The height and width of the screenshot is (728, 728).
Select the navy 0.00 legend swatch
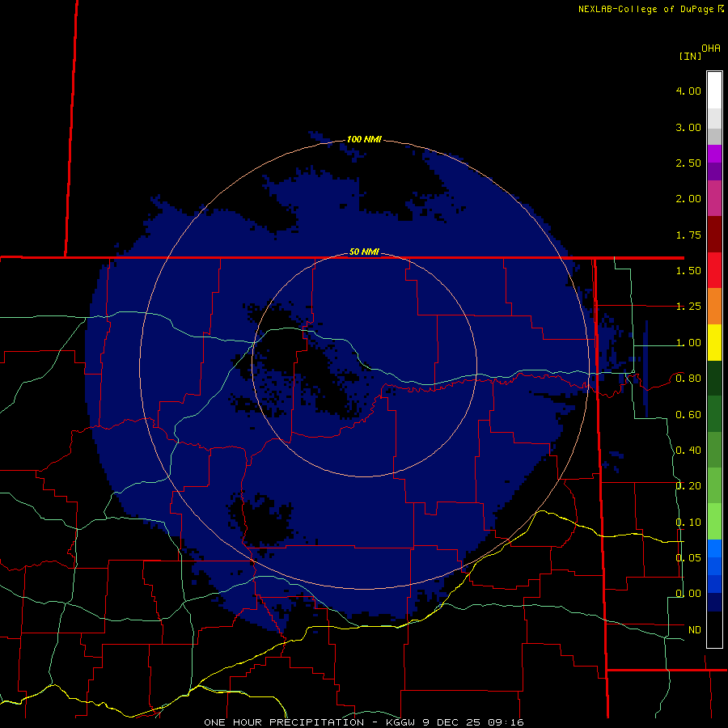714,603
